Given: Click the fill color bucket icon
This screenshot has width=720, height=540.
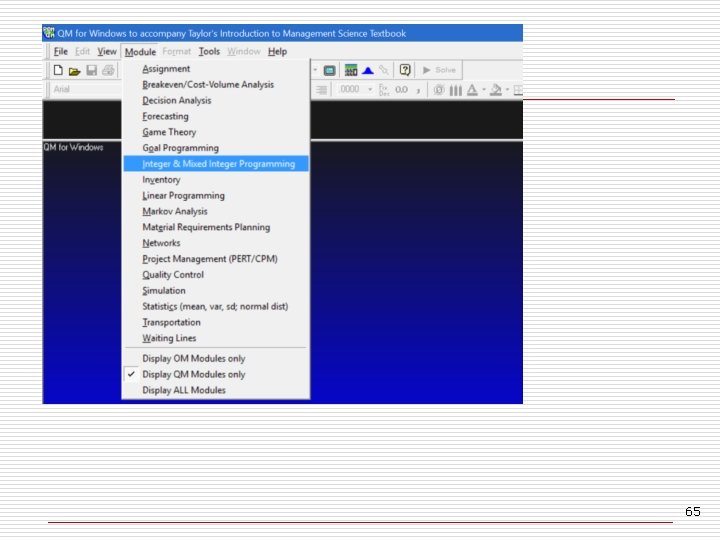Looking at the screenshot, I should (x=495, y=90).
